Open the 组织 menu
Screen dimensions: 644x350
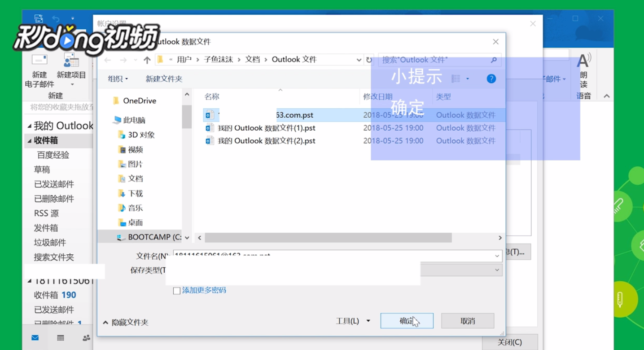click(x=118, y=79)
